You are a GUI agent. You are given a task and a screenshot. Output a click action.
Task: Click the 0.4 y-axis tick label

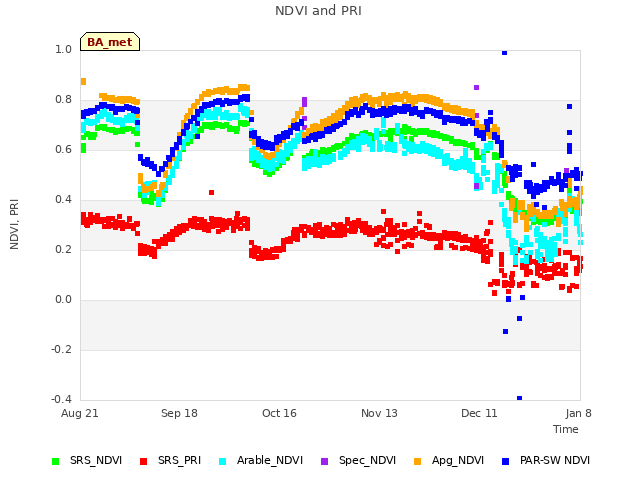pos(63,200)
